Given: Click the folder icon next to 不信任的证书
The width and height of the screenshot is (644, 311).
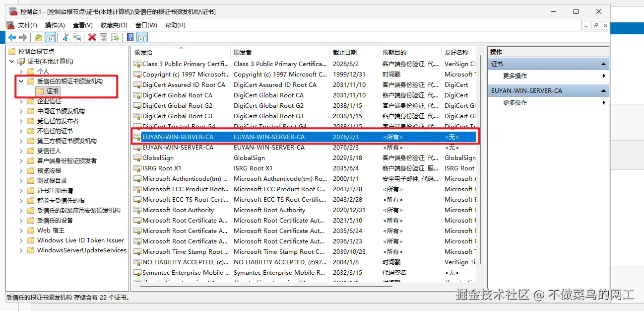Looking at the screenshot, I should [x=31, y=131].
